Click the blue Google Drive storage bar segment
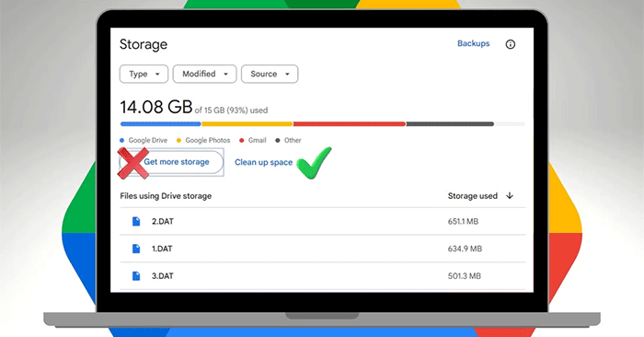This screenshot has height=337, width=644. coord(161,123)
